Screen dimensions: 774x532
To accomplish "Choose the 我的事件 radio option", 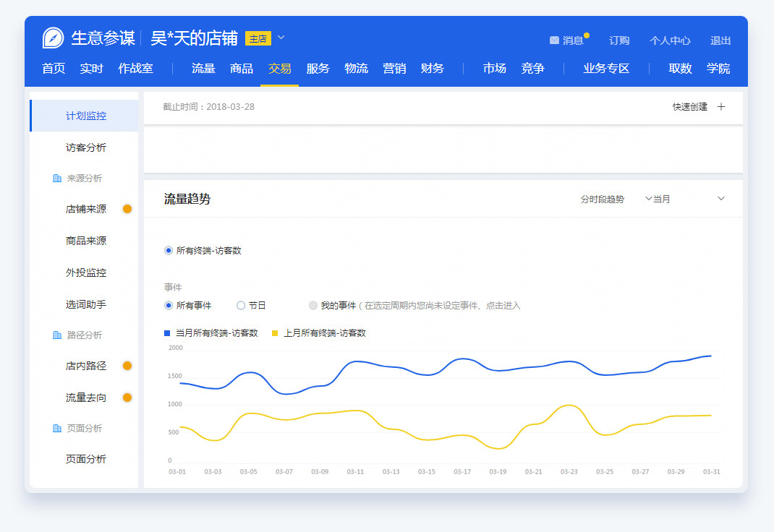I will pyautogui.click(x=313, y=306).
